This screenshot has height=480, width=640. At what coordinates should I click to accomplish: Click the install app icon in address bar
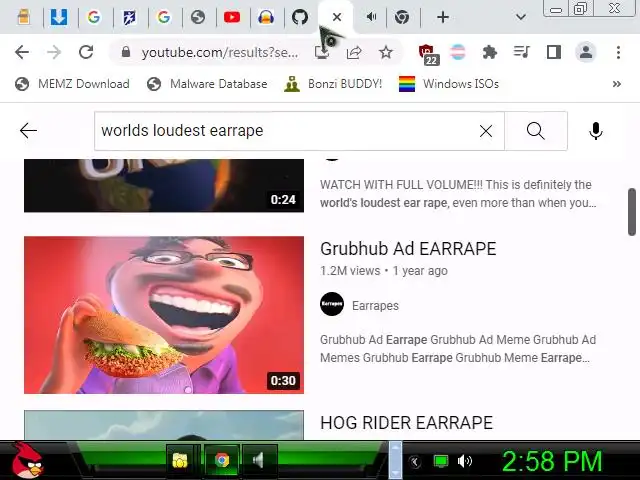click(x=322, y=52)
